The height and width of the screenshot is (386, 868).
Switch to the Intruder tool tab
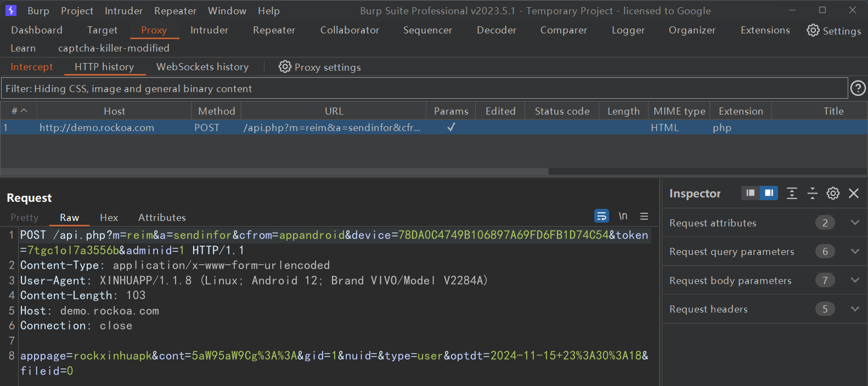coord(209,30)
